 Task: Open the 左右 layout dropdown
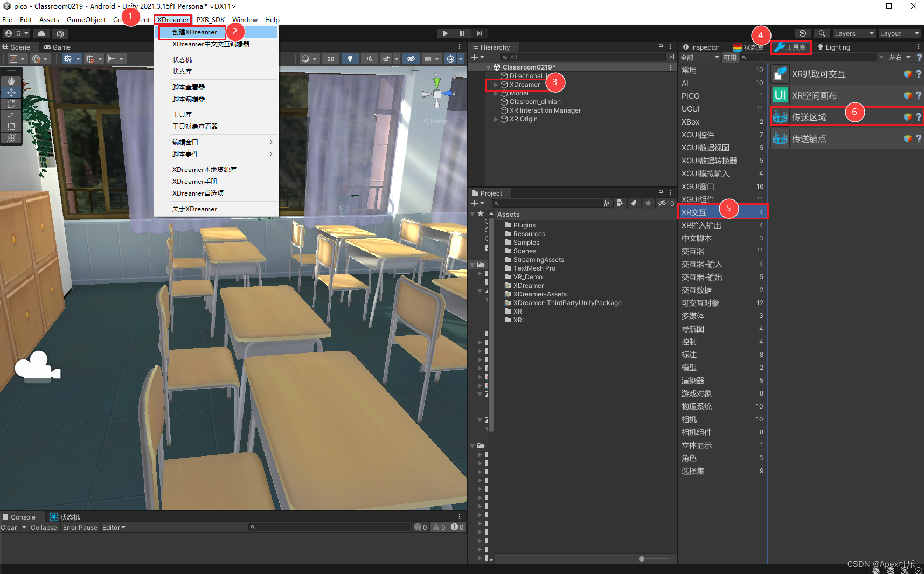[900, 57]
